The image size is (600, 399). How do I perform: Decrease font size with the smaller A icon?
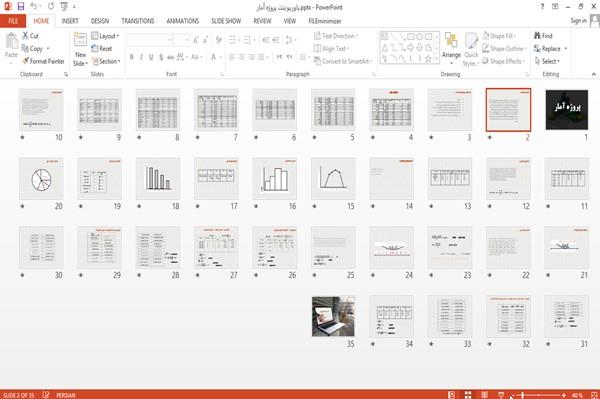205,40
